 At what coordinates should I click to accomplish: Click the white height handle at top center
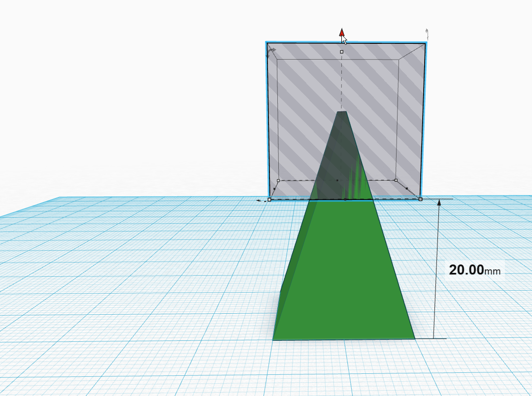[x=342, y=52]
